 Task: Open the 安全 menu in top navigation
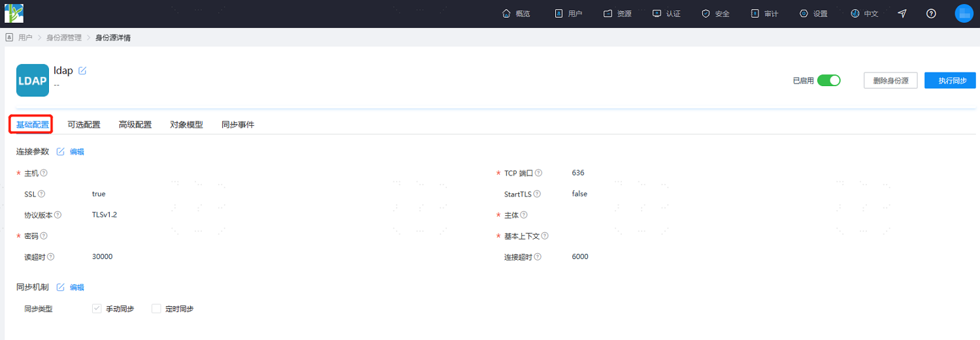pos(715,14)
